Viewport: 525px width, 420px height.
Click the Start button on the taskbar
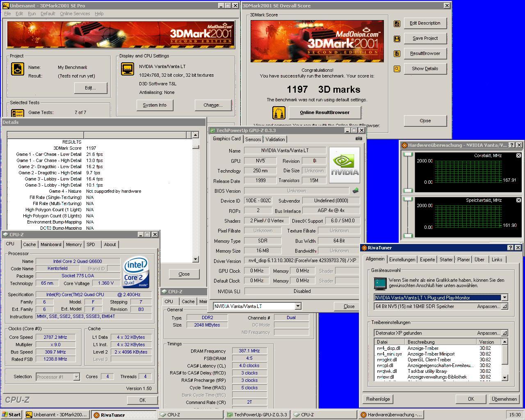click(x=11, y=415)
